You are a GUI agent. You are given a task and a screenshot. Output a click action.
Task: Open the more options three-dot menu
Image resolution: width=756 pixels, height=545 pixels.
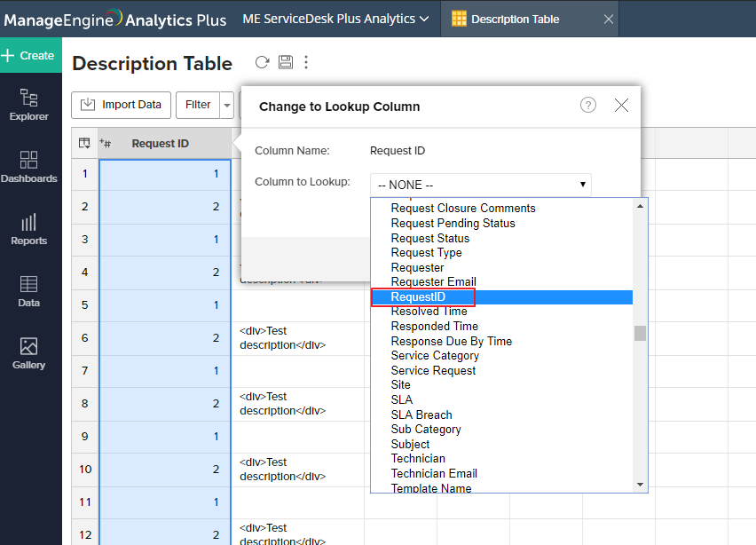click(306, 62)
